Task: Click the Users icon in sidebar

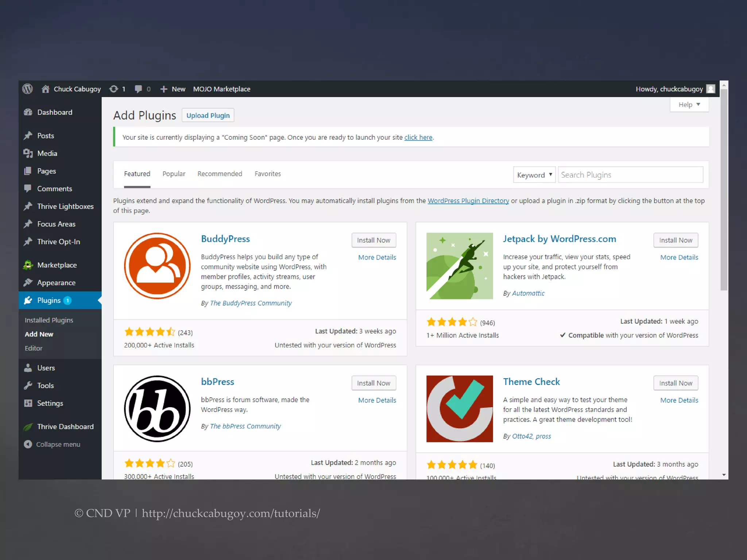Action: (28, 368)
